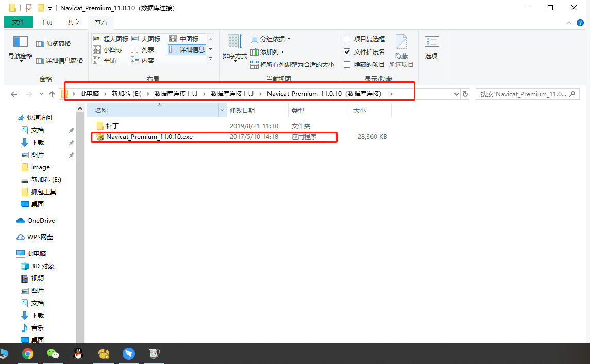Select Details (详细信息) layout
Viewport: 590px width, 364px height.
187,49
